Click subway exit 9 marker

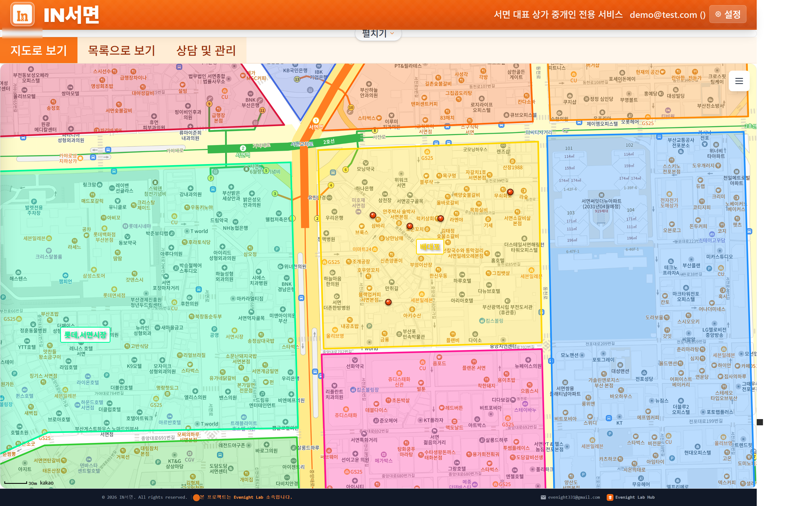coord(209,104)
